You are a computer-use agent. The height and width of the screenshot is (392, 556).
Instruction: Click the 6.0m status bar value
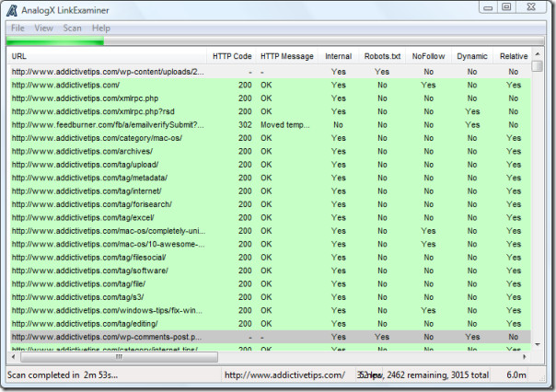pos(516,375)
